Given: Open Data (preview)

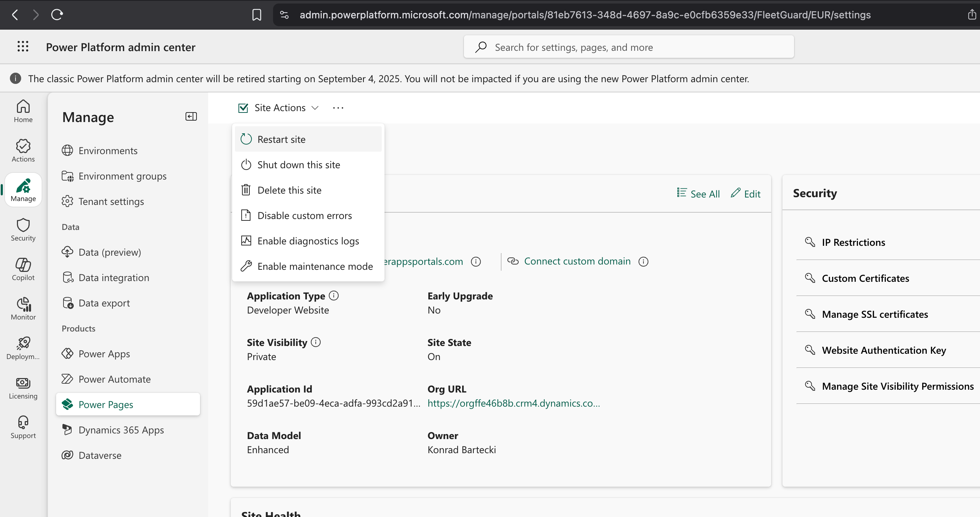Looking at the screenshot, I should [128, 252].
